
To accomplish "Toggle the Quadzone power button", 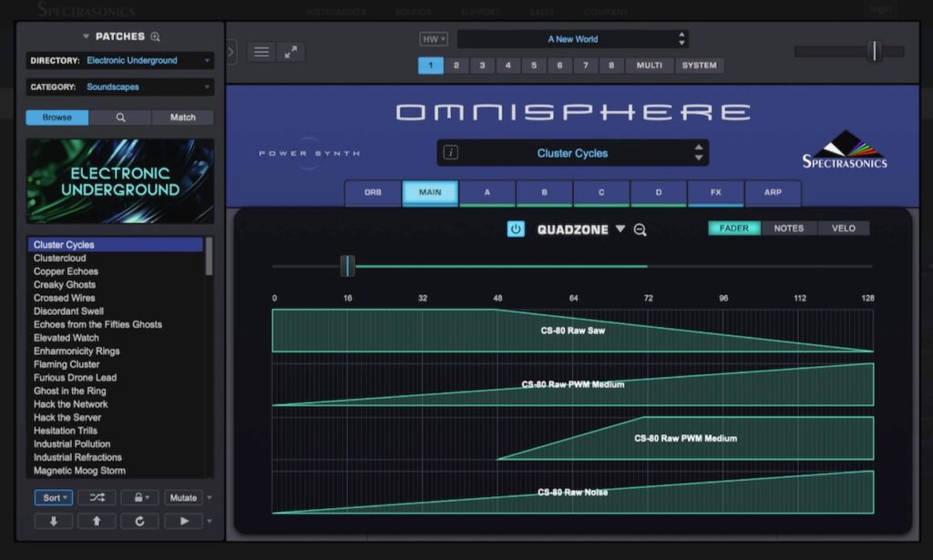I will coord(516,229).
